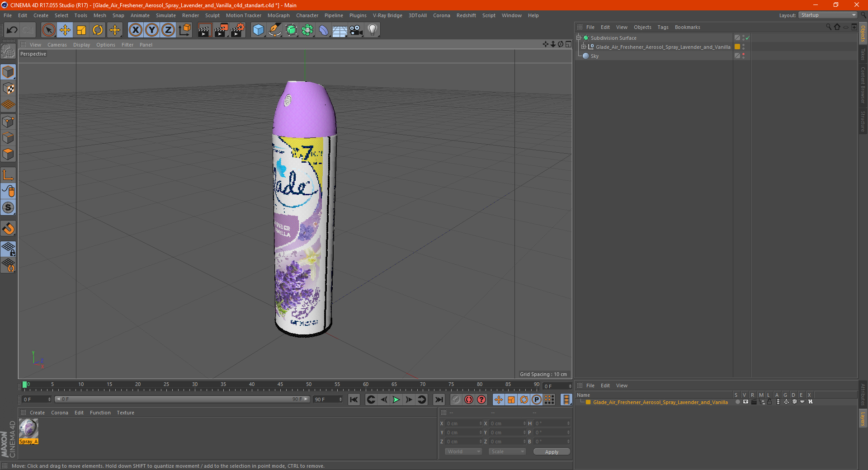Open Object Manager Tags menu

(663, 27)
